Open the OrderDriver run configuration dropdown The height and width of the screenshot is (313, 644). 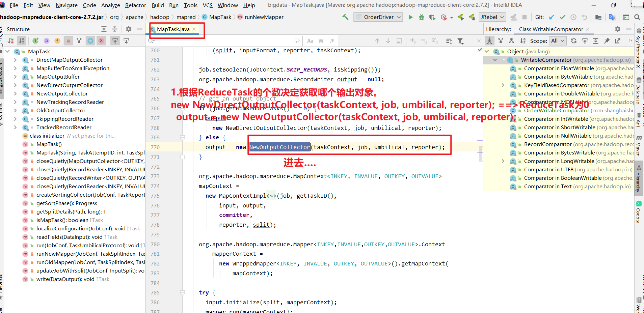pos(378,17)
